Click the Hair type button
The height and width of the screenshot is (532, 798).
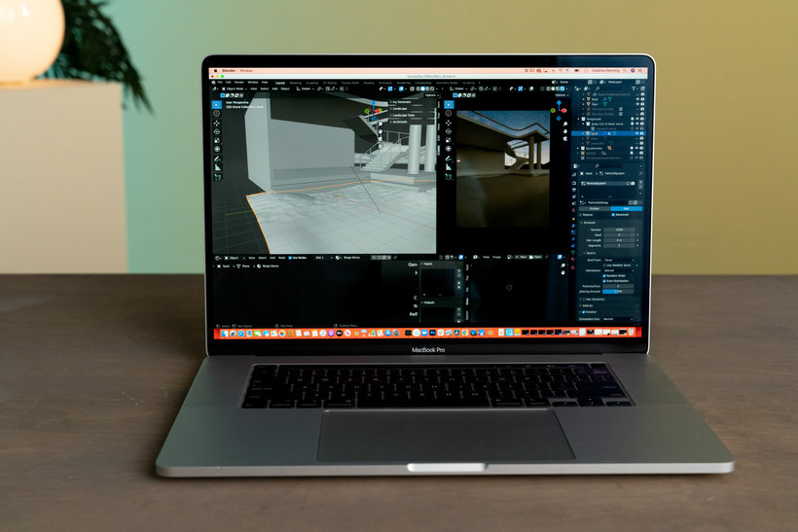point(626,208)
